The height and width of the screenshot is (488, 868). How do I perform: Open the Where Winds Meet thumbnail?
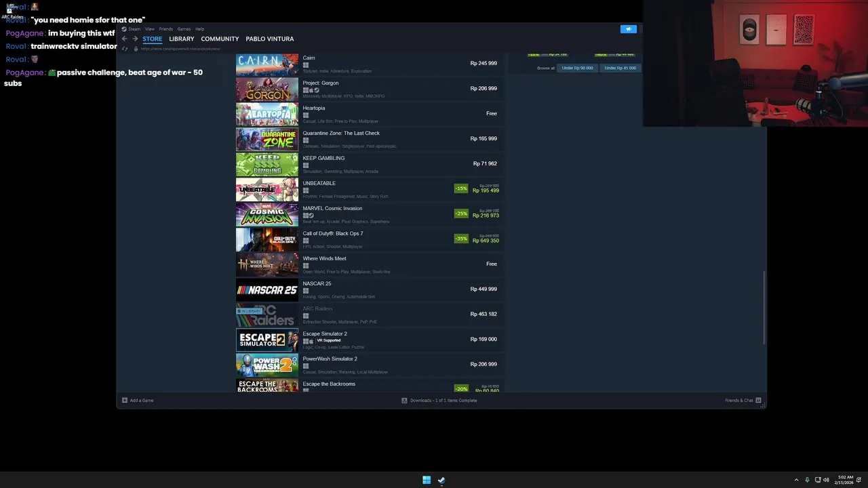click(x=267, y=265)
